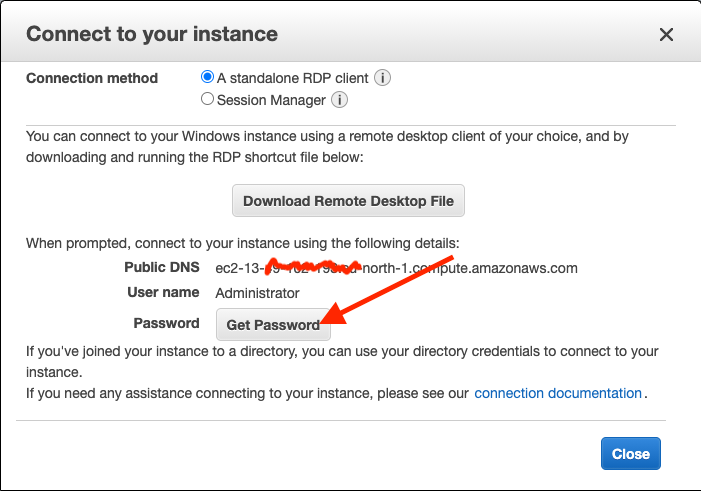The height and width of the screenshot is (491, 701).
Task: Click the 'Session Manager' option label text
Action: (x=271, y=100)
